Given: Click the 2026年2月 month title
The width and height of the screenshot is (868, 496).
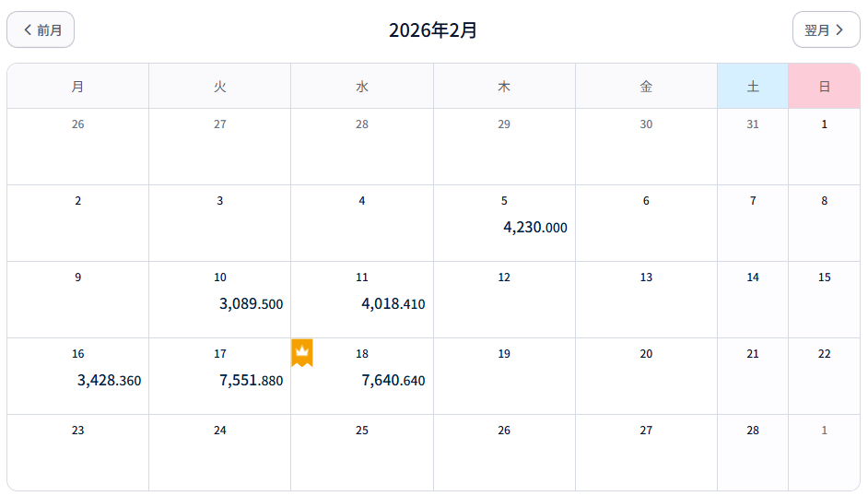Looking at the screenshot, I should point(433,30).
